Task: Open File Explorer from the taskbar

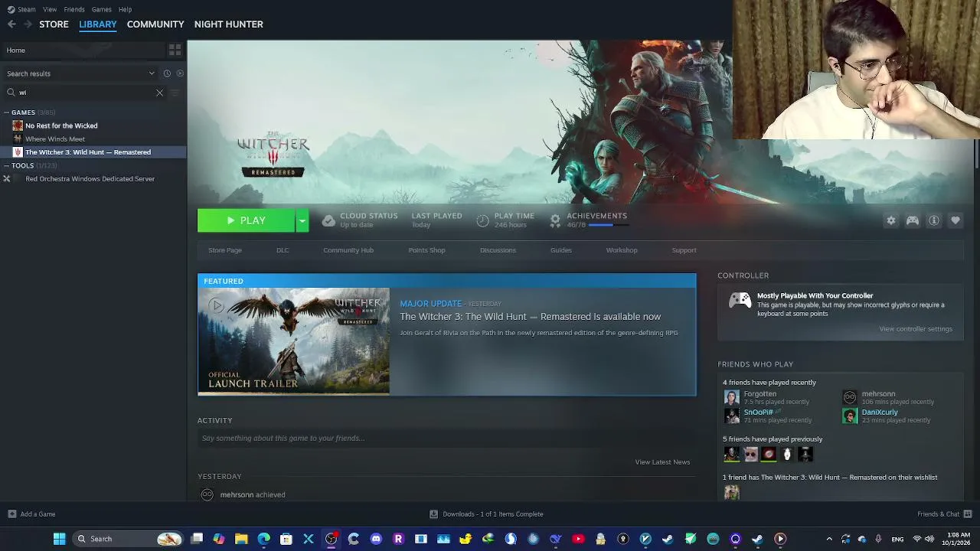Action: pos(241,539)
